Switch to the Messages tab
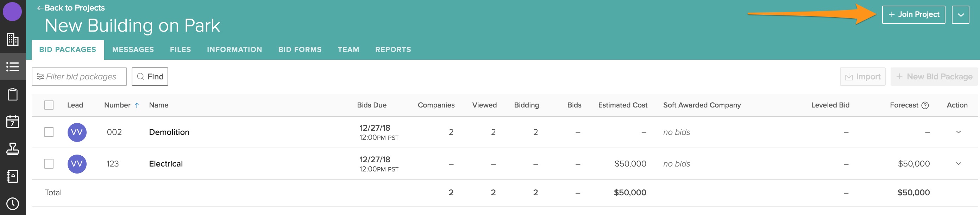 133,50
